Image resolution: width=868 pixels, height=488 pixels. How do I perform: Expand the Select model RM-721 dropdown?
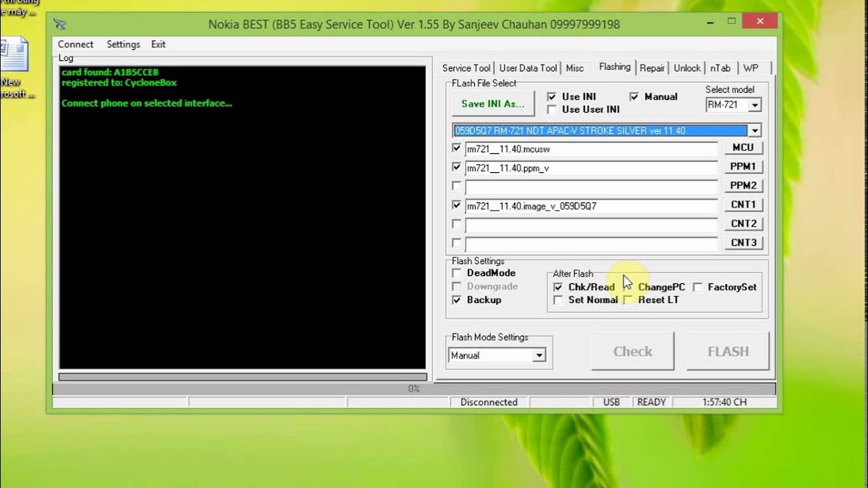pos(755,105)
